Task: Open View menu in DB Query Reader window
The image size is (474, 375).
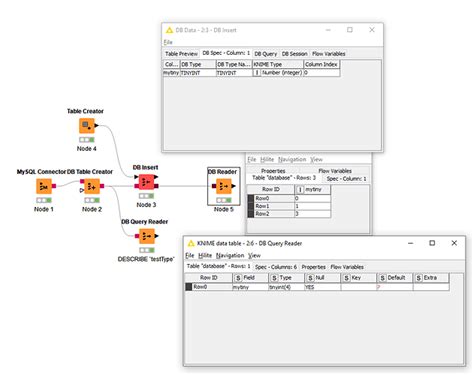Action: tap(254, 255)
